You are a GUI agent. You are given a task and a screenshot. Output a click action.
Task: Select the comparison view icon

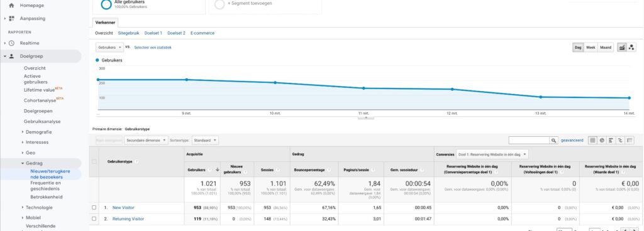[619, 140]
